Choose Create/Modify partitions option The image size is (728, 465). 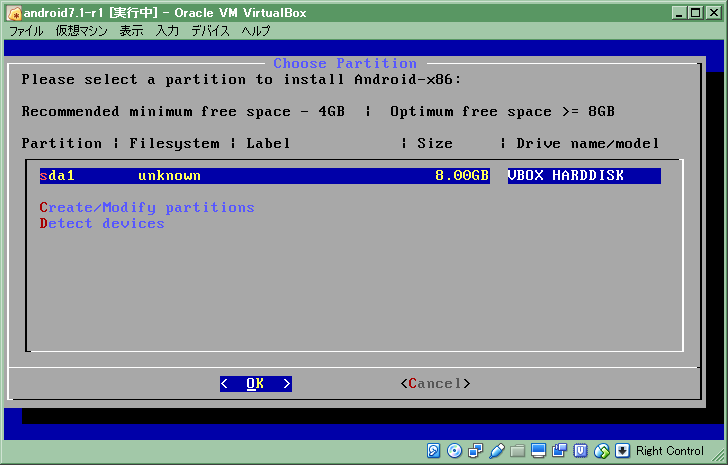pyautogui.click(x=147, y=207)
